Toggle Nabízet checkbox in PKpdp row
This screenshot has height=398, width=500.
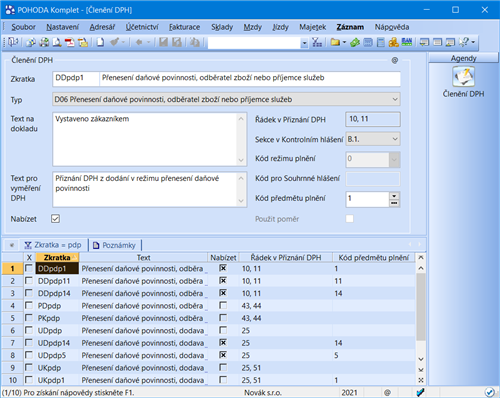[223, 317]
